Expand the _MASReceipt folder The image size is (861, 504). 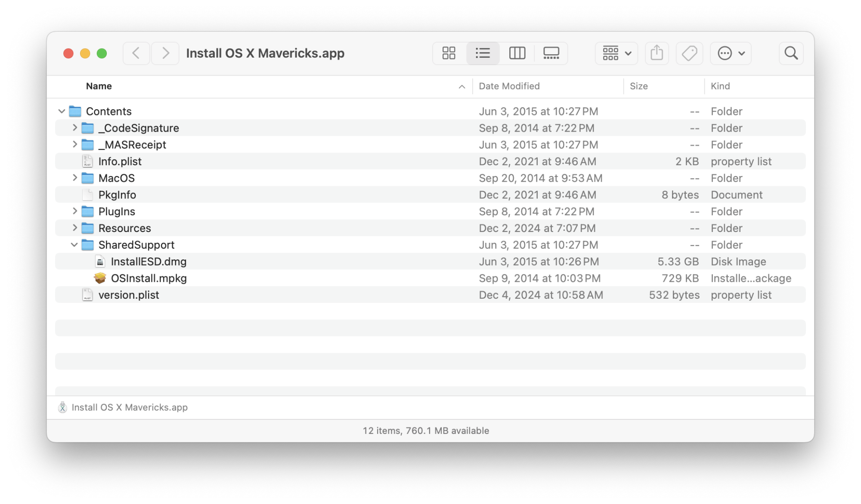coord(74,145)
